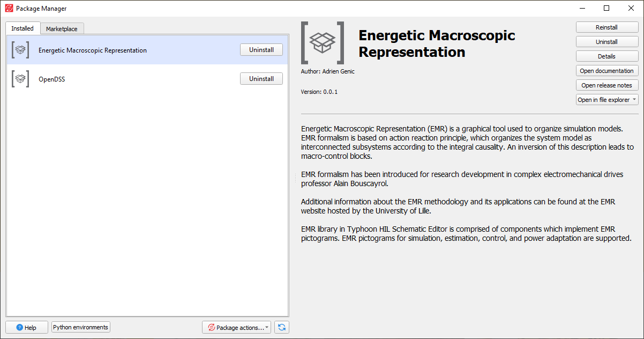644x339 pixels.
Task: Open the Package actions dropdown menu
Action: [237, 327]
